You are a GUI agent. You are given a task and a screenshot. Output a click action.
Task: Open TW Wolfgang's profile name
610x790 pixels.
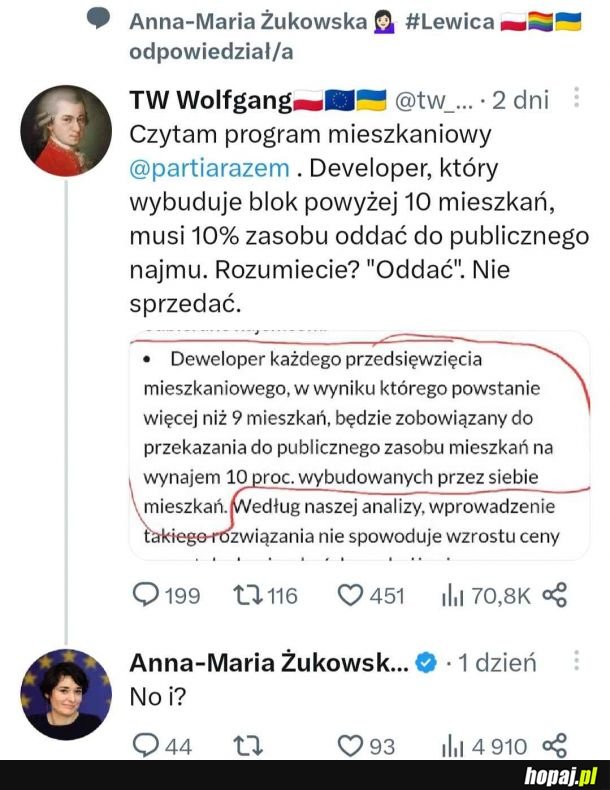point(211,100)
